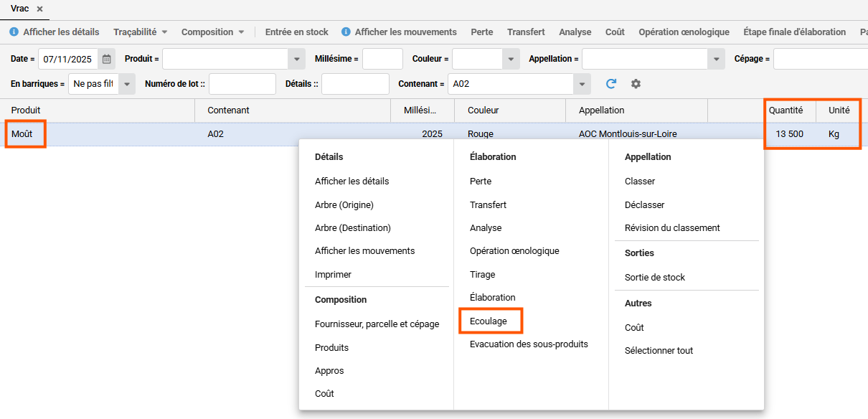This screenshot has width=868, height=419.
Task: Open the Couleur filter dropdown arrow
Action: pos(511,59)
